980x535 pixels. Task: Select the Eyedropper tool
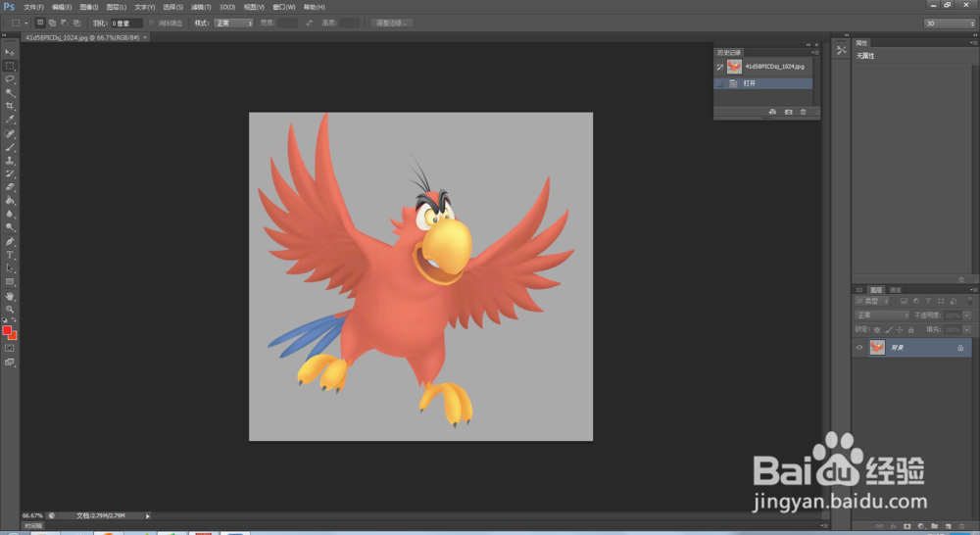(10, 120)
